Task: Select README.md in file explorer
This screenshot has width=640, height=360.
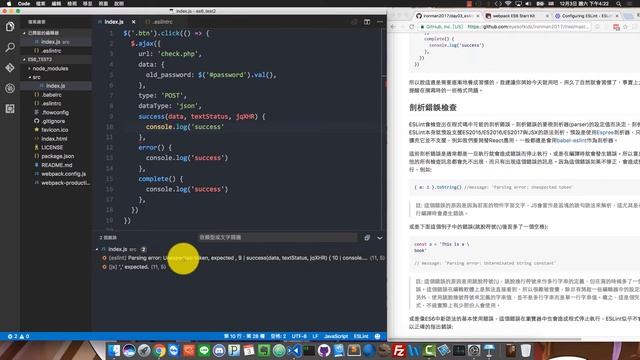Action: point(56,165)
